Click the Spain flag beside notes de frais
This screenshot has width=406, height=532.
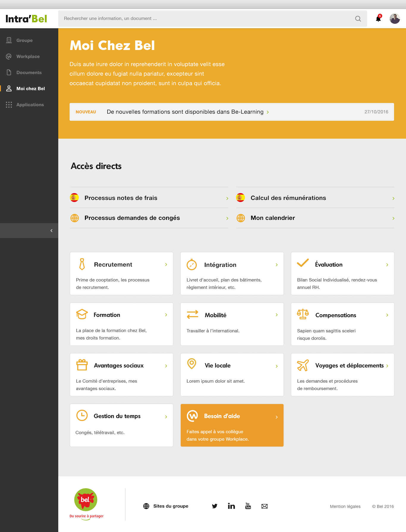(74, 198)
